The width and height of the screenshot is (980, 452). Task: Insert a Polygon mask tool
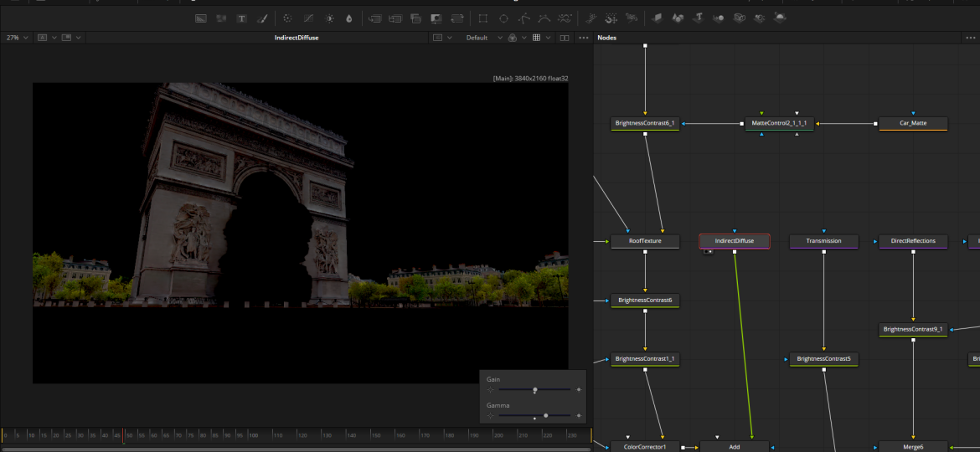524,18
